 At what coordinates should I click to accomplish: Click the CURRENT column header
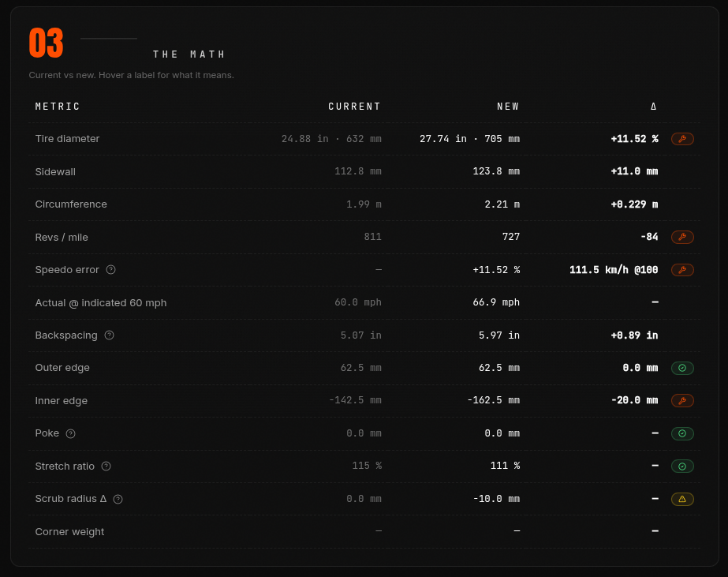(x=354, y=107)
